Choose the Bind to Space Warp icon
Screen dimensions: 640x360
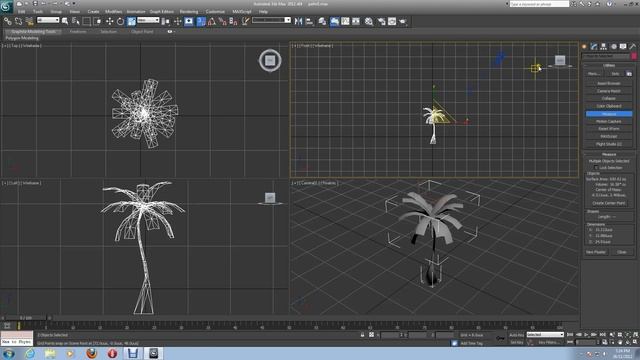click(x=29, y=21)
